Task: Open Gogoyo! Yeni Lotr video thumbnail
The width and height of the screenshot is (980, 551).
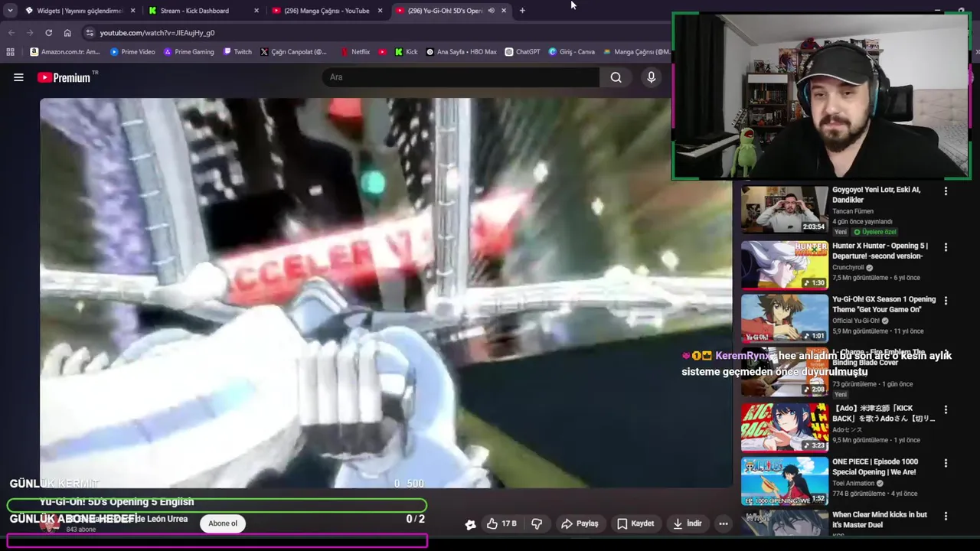Action: tap(784, 209)
